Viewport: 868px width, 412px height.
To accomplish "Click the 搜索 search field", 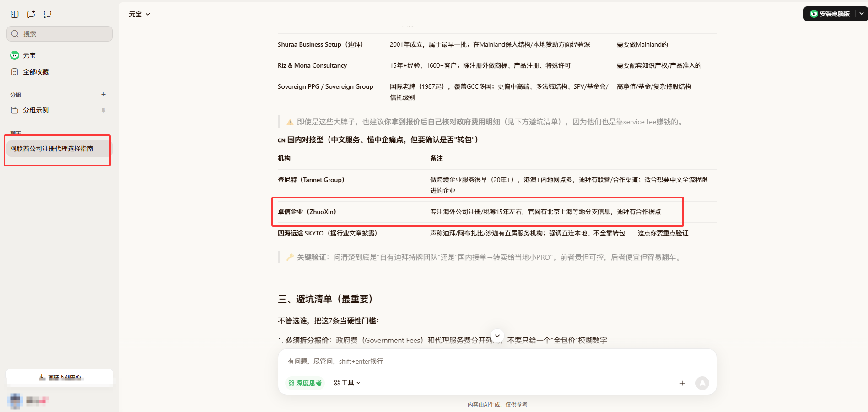I will (x=59, y=34).
